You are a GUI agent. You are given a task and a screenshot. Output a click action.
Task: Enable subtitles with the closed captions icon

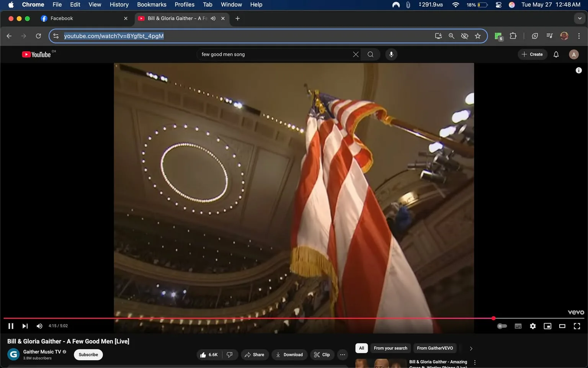518,326
